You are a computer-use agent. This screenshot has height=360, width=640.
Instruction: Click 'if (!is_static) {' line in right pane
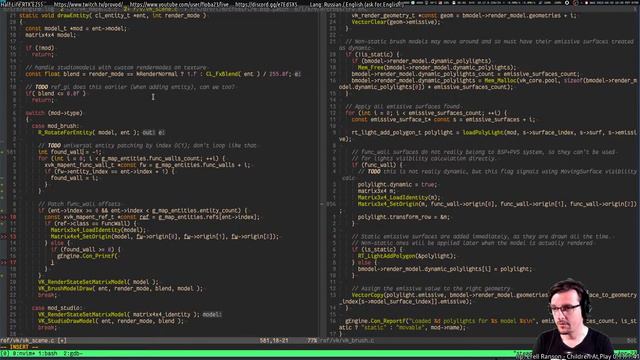372,54
